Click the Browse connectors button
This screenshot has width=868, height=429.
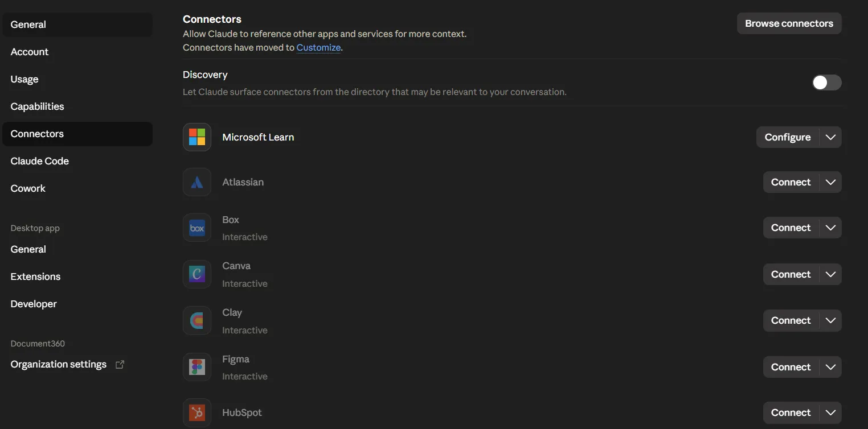[789, 23]
